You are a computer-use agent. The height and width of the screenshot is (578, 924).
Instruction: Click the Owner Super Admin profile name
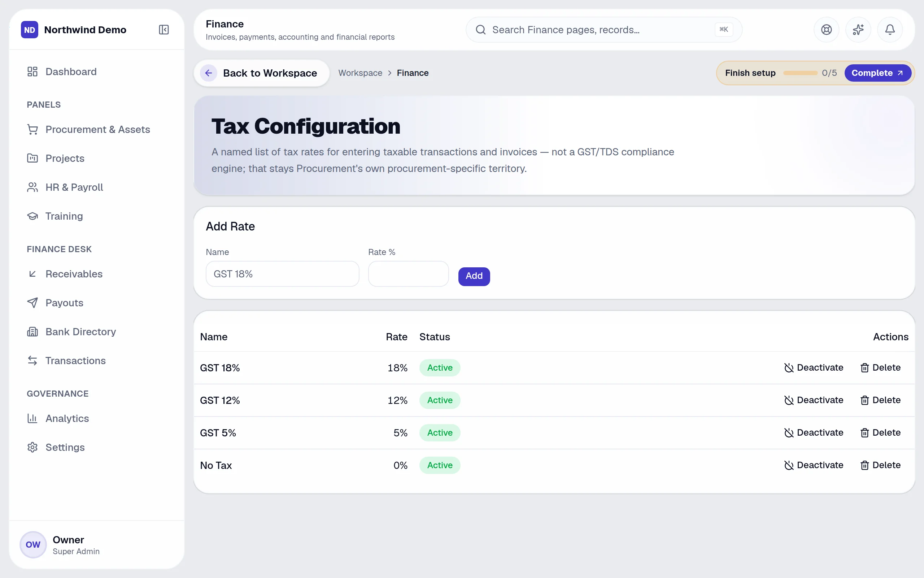[x=76, y=545]
